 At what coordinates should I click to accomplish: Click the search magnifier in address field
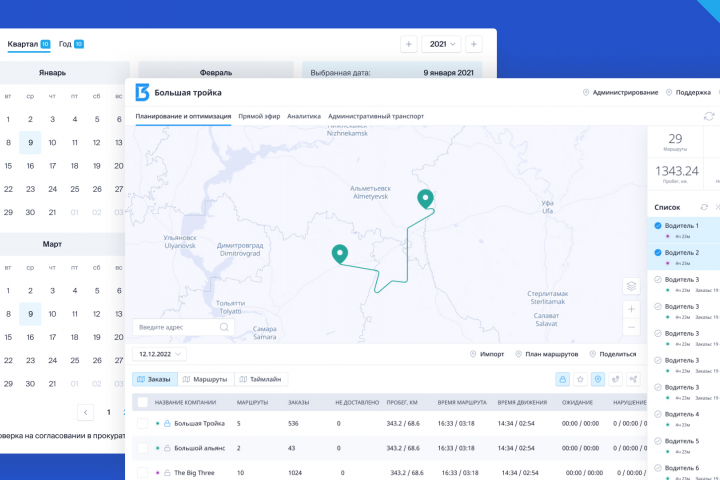pos(224,327)
